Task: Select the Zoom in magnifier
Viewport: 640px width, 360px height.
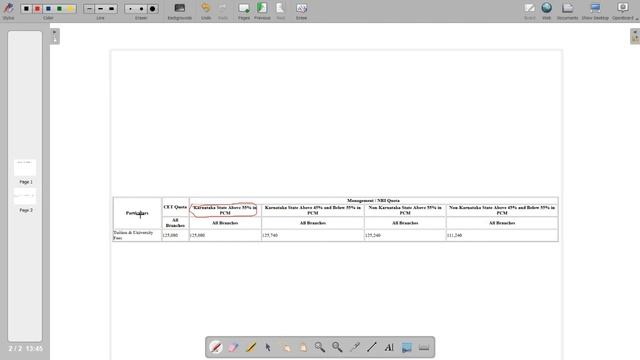Action: pos(320,347)
